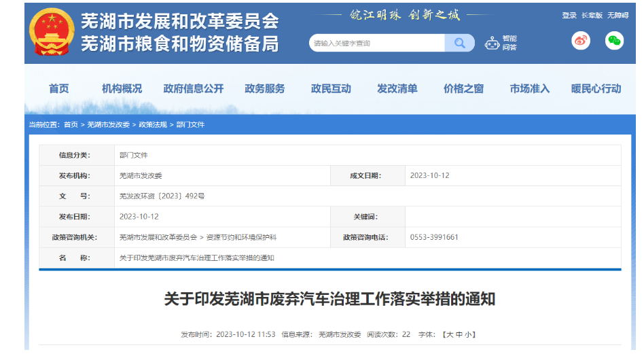Open the 政府信息公开 menu item

pos(194,88)
